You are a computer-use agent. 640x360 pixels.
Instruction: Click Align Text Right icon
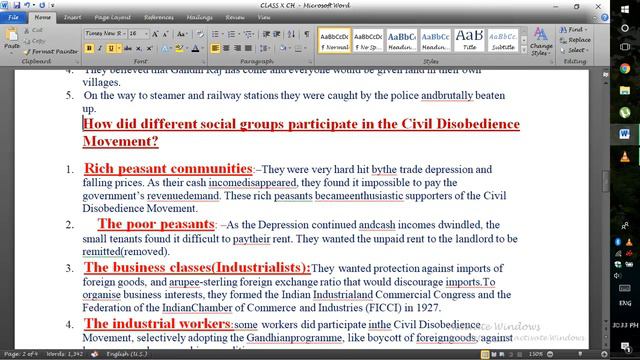click(237, 48)
